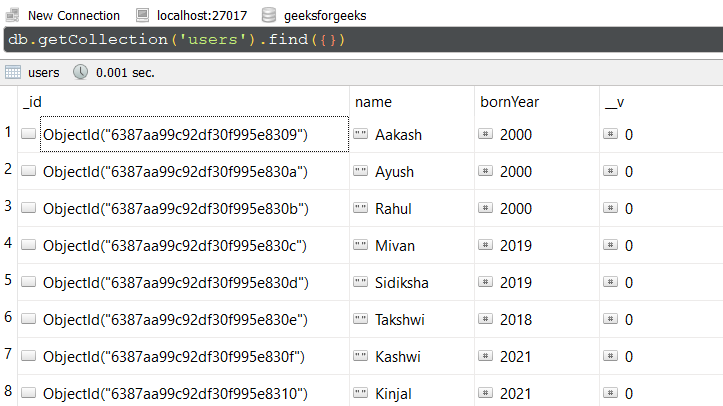Click the __v number icon in Kashwi's row
This screenshot has width=723, height=406.
pyautogui.click(x=610, y=356)
